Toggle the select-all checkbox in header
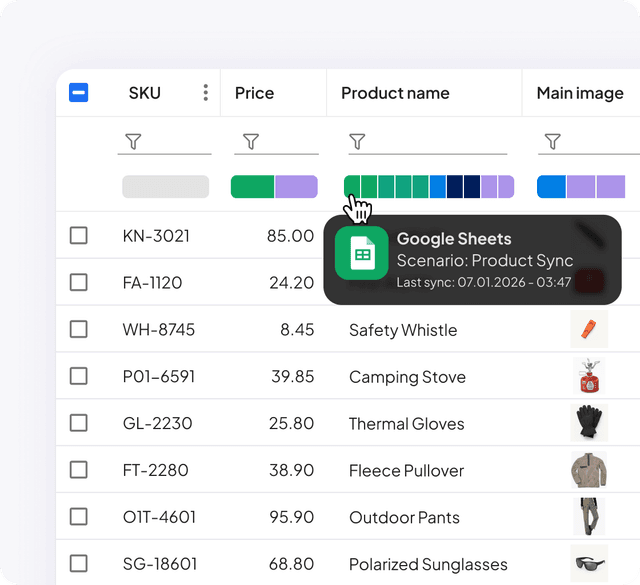 (78, 93)
